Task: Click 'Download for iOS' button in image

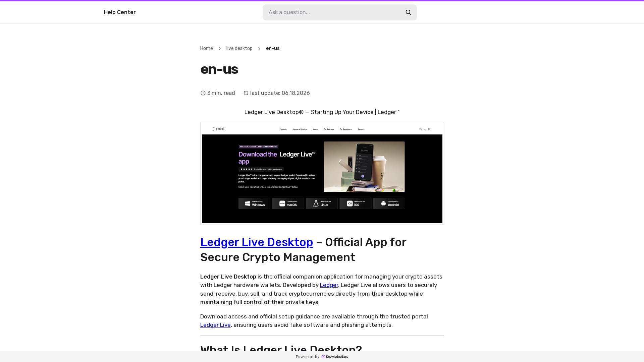Action: click(356, 203)
